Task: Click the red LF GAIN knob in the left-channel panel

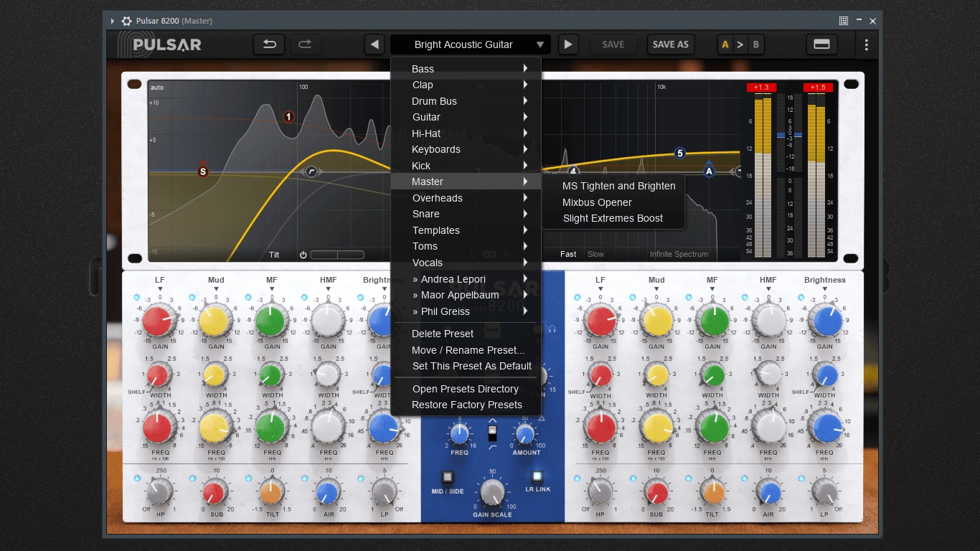Action: click(157, 321)
